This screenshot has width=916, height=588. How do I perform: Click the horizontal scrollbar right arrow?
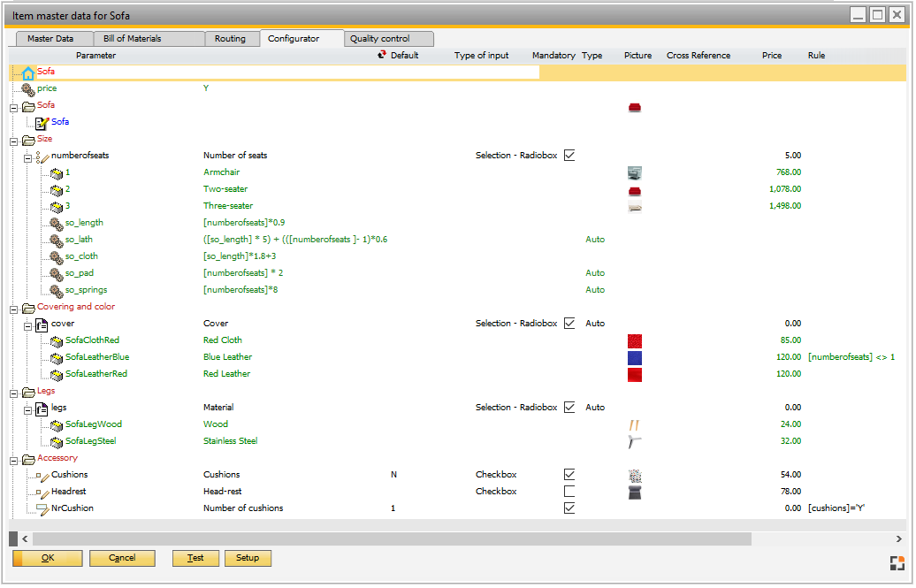(x=900, y=538)
